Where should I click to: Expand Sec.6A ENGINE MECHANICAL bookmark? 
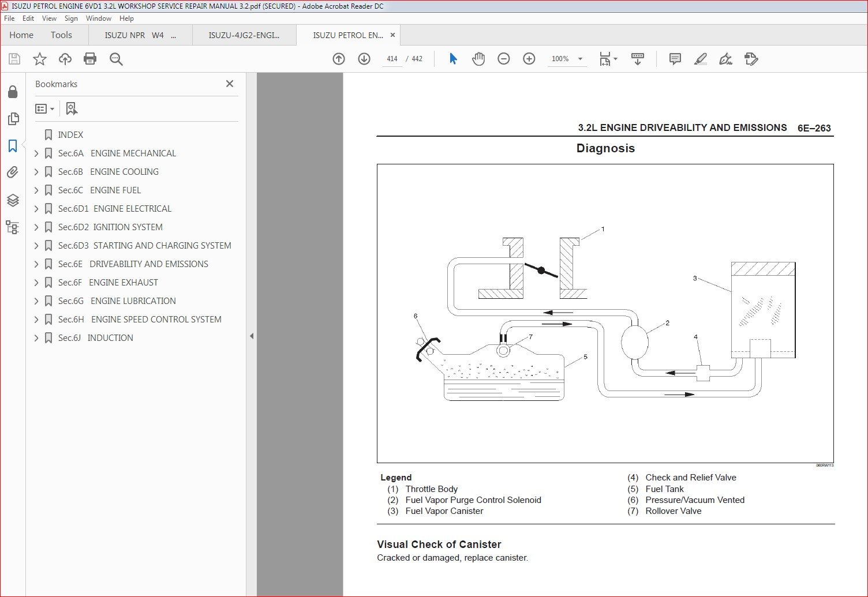[x=36, y=153]
